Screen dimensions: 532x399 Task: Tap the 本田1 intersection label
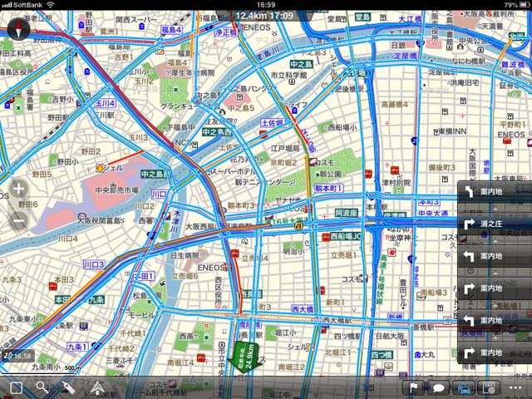[x=144, y=276]
